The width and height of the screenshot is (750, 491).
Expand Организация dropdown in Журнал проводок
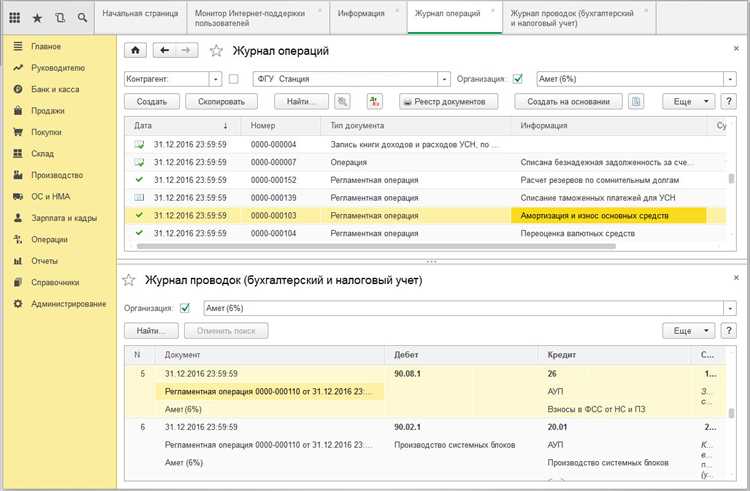point(730,308)
